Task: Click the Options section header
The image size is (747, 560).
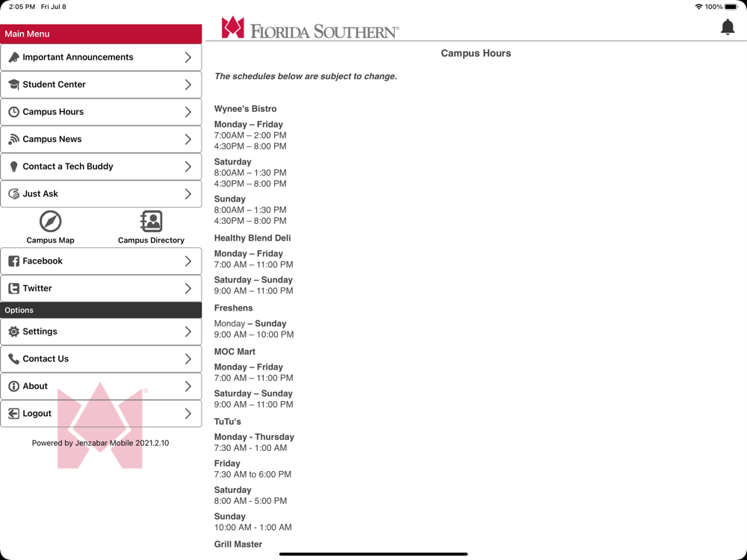Action: tap(101, 310)
